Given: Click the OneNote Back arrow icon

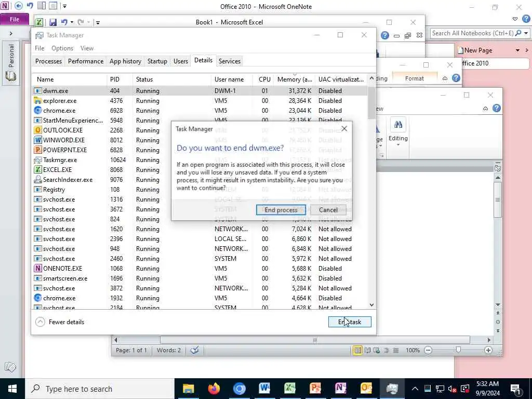Looking at the screenshot, I should pos(19,6).
